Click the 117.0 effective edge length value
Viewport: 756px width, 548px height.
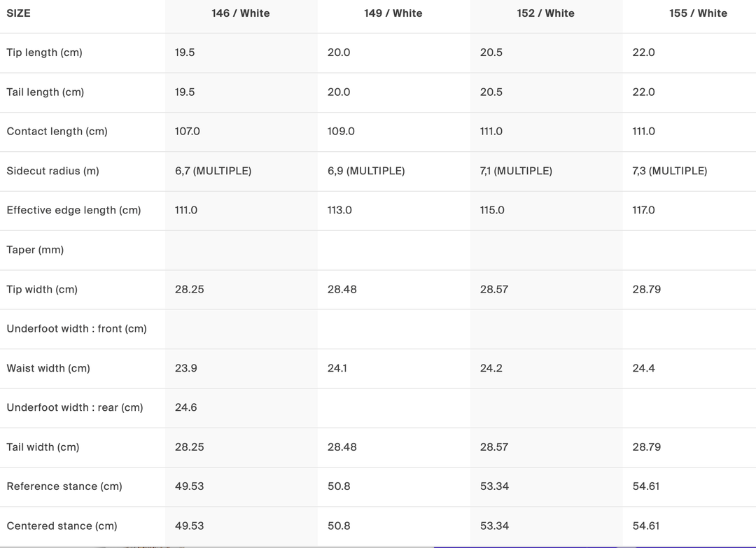click(643, 210)
